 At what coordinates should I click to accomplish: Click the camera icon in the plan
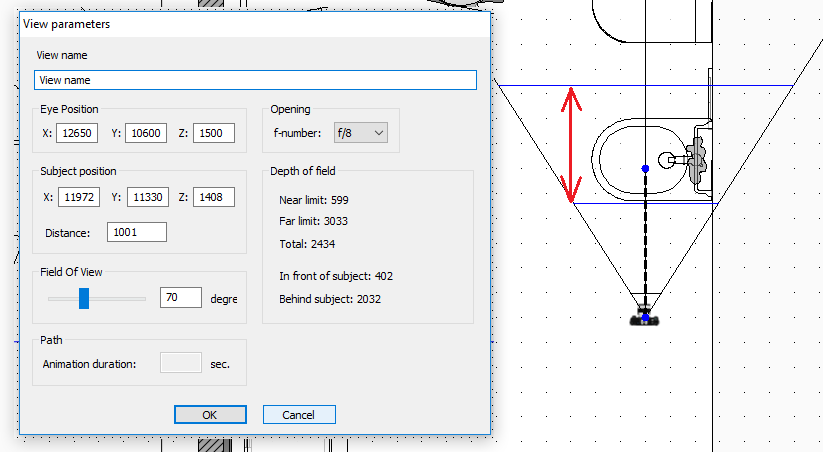[x=644, y=317]
